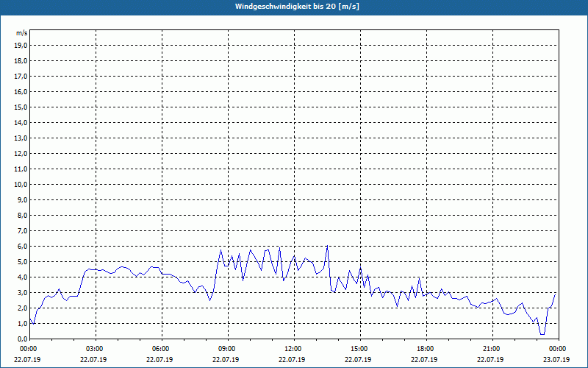588x368 pixels.
Task: Select the 0,0 y-axis origin label
Action: tap(22, 339)
